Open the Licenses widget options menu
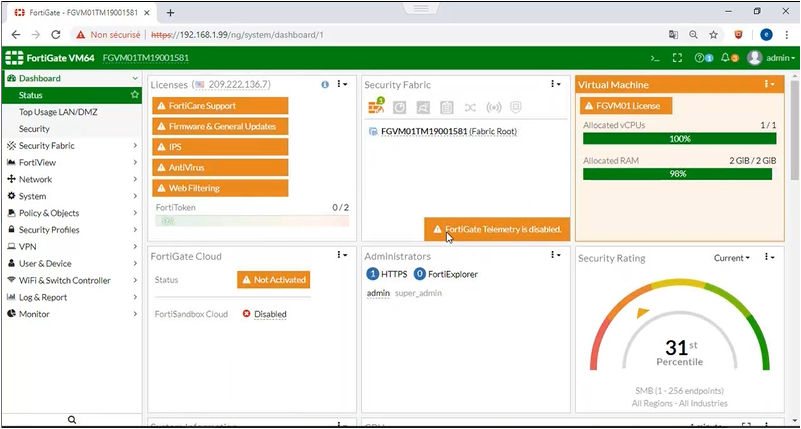The image size is (801, 429). [342, 85]
